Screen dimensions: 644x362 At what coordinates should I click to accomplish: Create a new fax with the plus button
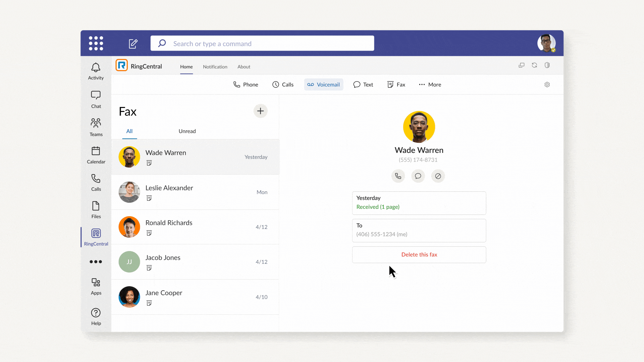pos(260,111)
